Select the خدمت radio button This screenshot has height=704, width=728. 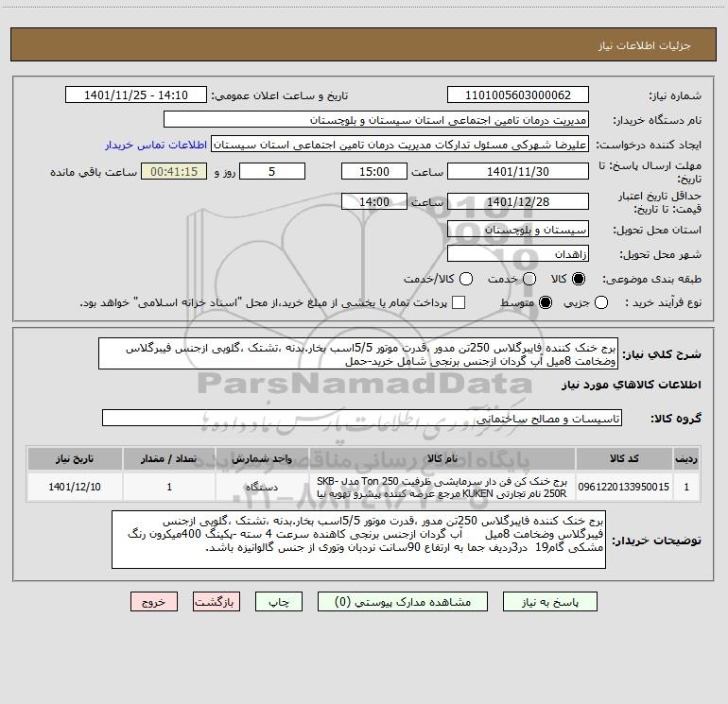[529, 279]
